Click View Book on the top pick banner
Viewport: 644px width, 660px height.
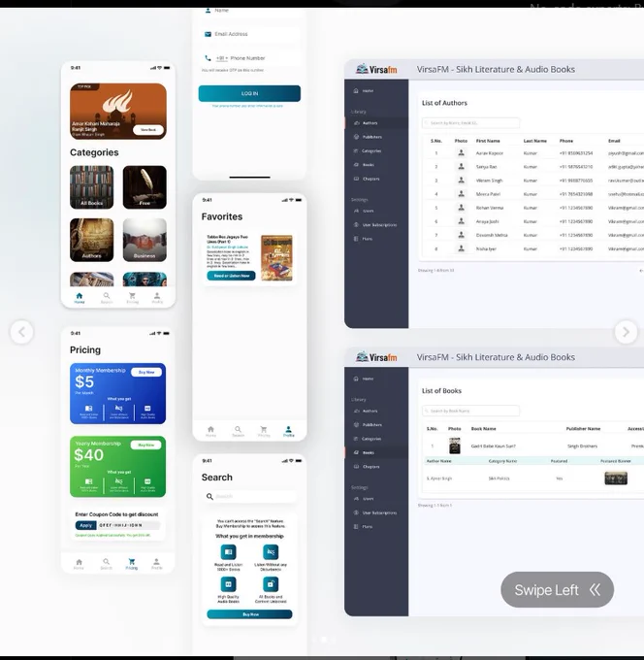click(x=148, y=130)
